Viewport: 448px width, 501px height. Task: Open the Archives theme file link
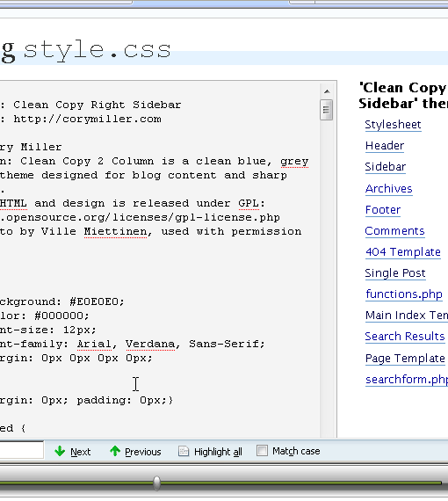click(388, 188)
